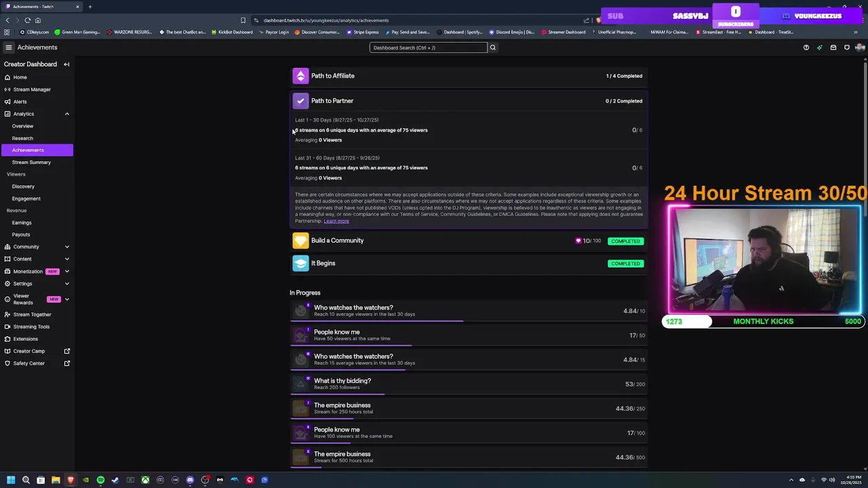The width and height of the screenshot is (868, 488).
Task: Open File Explorer from the taskbar
Action: (56, 480)
